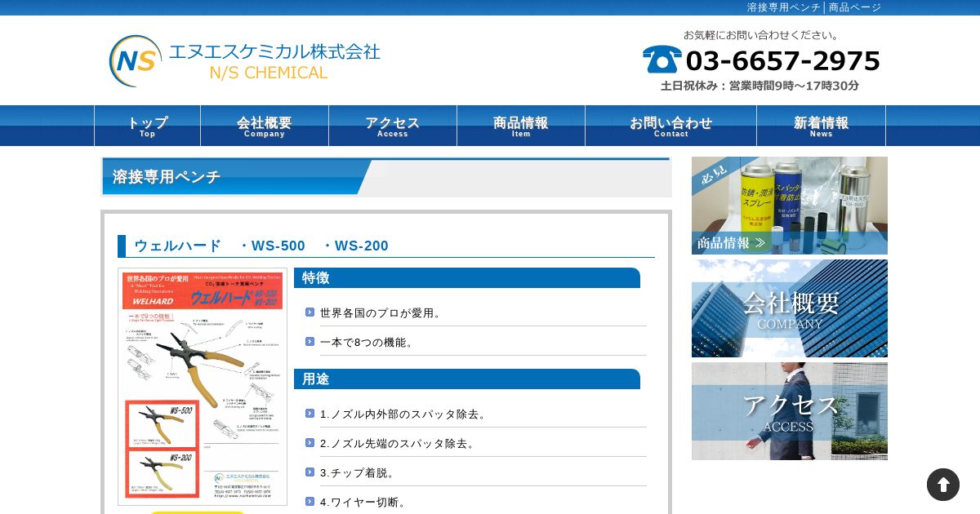980x514 pixels.
Task: Click the text 2.ノズル先端のスパッタ除去。
Action: [x=399, y=443]
